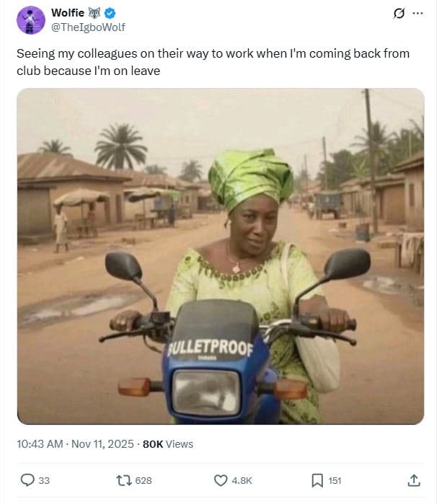442x504 pixels.
Task: Click the post text about colleagues
Action: (209, 63)
